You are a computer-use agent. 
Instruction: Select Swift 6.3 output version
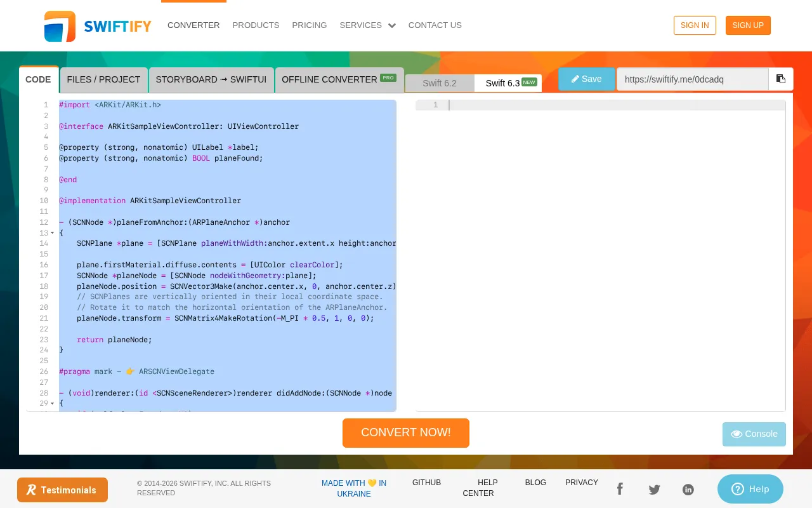508,83
